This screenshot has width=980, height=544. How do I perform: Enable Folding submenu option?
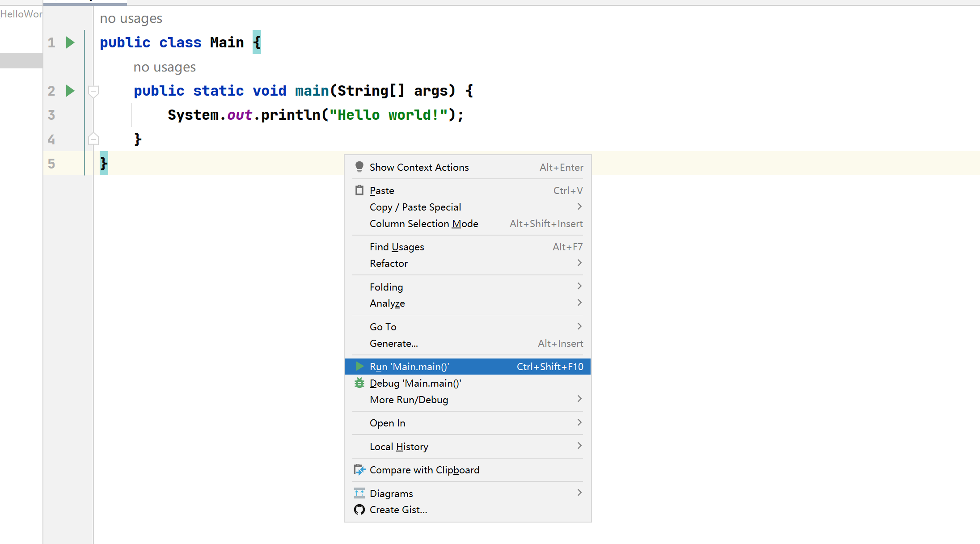[469, 287]
